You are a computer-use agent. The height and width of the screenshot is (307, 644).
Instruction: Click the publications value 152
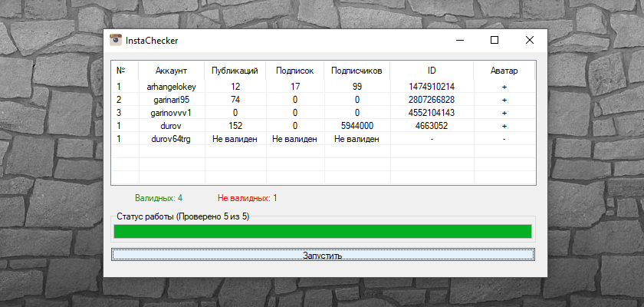coord(235,126)
